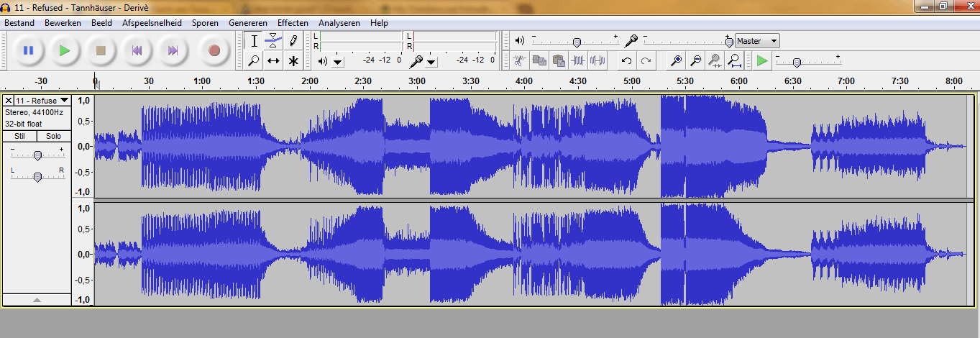Zoom in with the plus magnifier
Screen dimensions: 980x338
coord(675,61)
